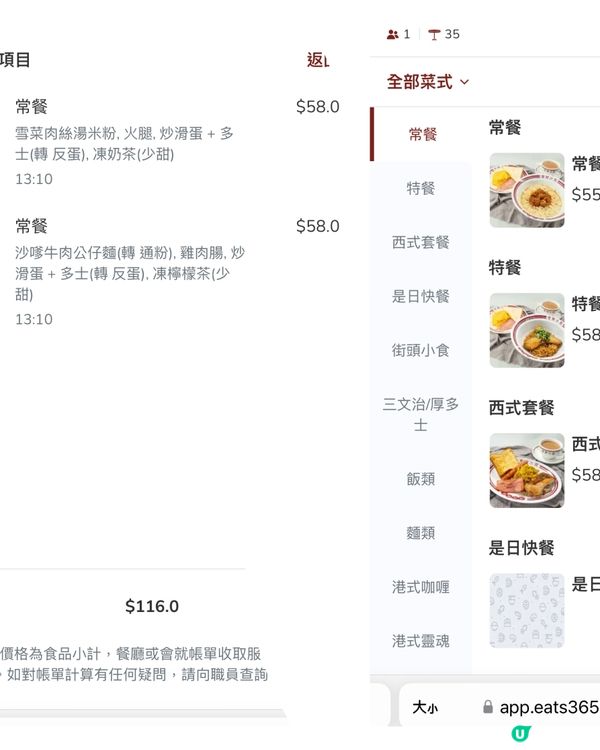The height and width of the screenshot is (750, 600).
Task: Open the 西式套餐 menu category
Action: coord(421,242)
